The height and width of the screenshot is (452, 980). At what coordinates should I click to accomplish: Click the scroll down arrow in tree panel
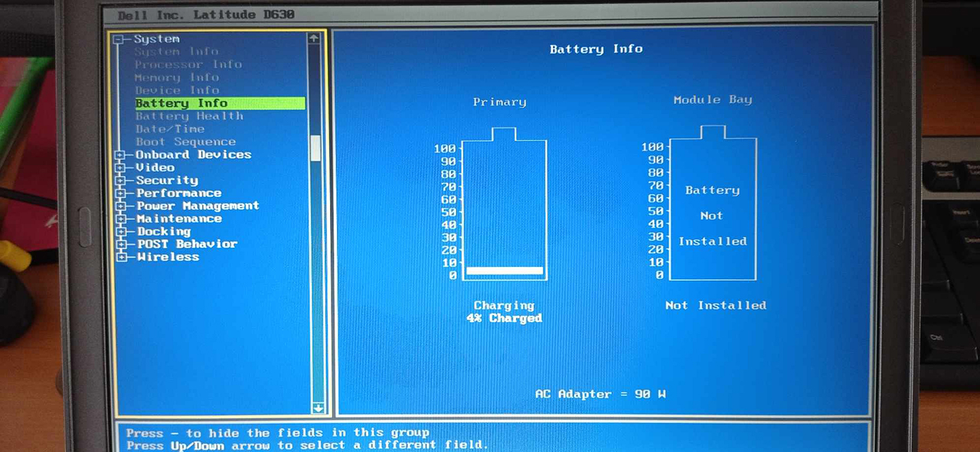(x=318, y=408)
